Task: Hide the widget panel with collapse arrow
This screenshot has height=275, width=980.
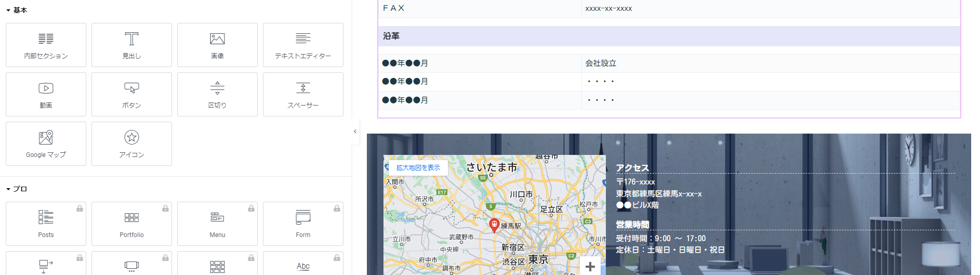Action: click(x=355, y=132)
